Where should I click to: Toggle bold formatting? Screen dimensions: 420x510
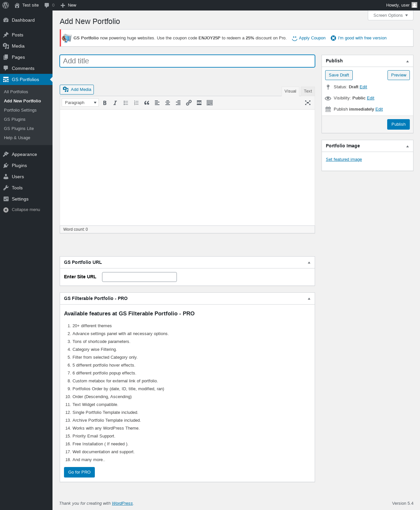point(105,103)
